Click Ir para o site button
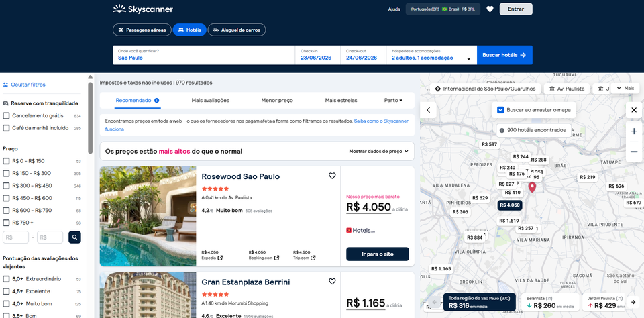 (378, 254)
